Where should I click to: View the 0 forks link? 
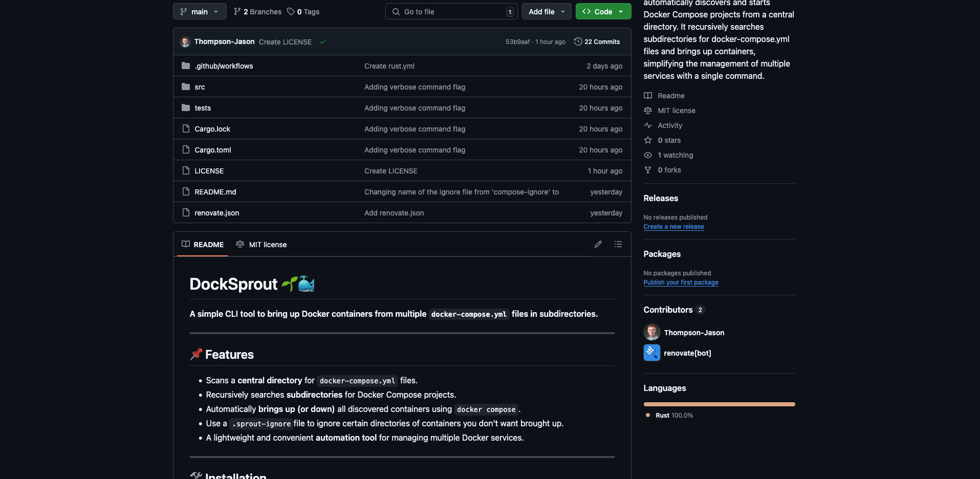[669, 170]
